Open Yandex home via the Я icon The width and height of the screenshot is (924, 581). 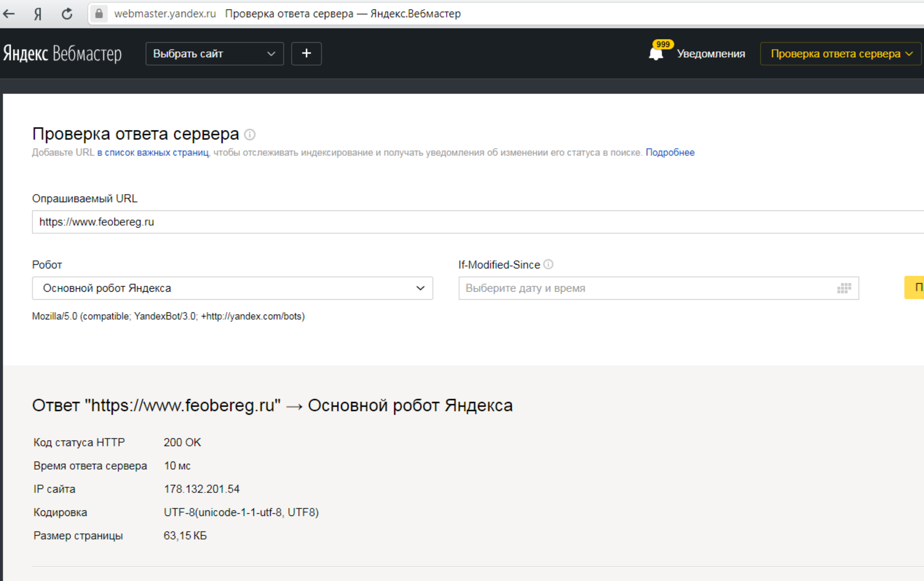coord(38,14)
